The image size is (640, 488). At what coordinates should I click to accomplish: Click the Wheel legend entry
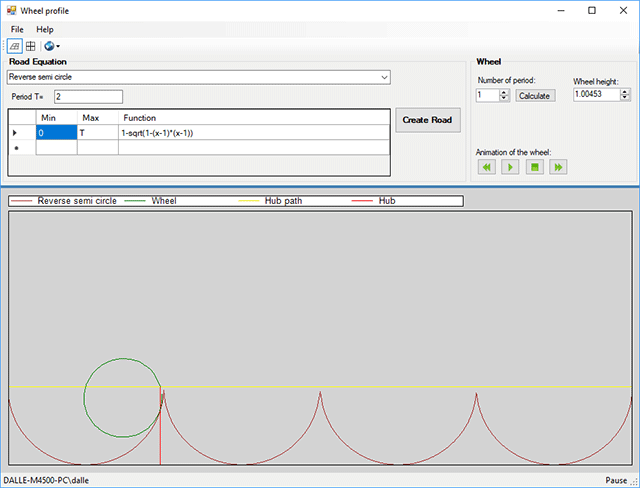(151, 201)
